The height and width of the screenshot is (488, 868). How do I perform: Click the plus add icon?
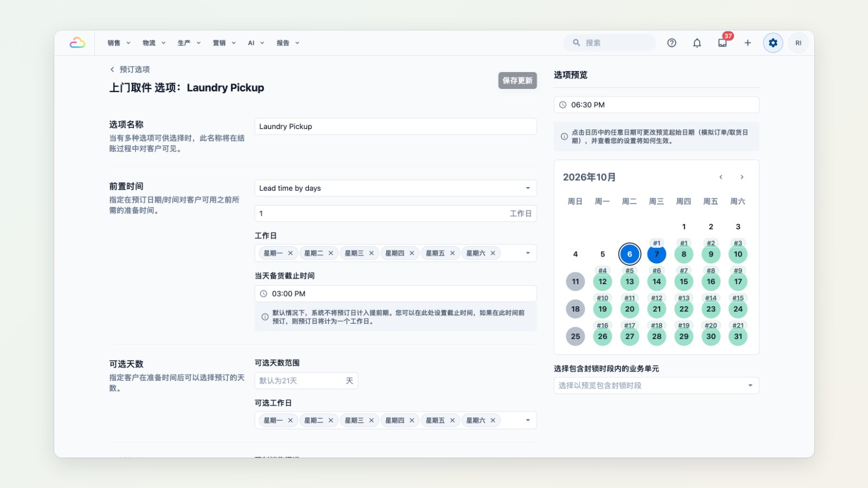click(x=748, y=43)
